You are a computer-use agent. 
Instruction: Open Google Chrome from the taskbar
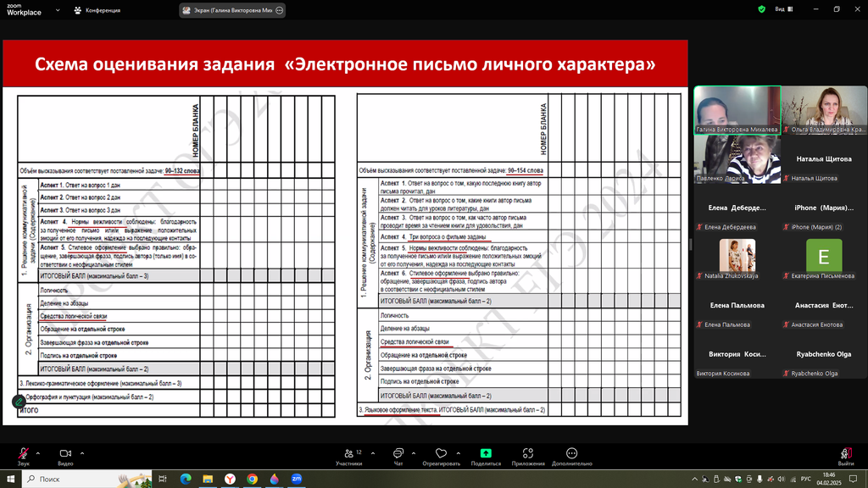coord(252,479)
